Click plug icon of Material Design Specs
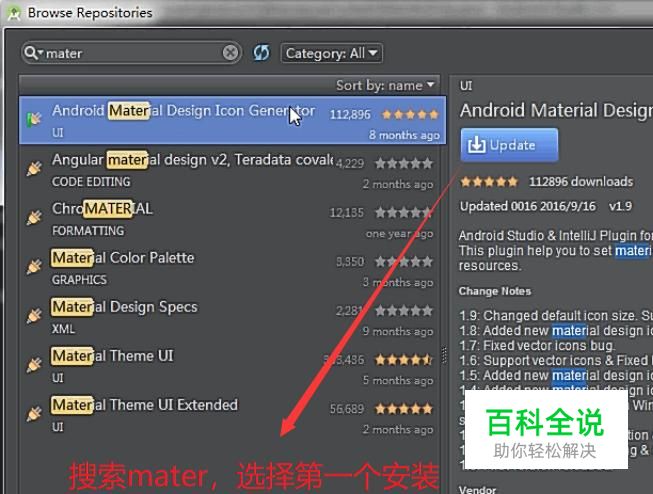 pyautogui.click(x=34, y=316)
